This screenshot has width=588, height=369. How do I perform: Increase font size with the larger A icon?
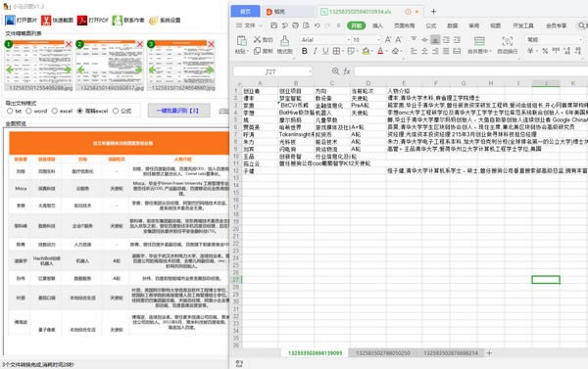[388, 39]
